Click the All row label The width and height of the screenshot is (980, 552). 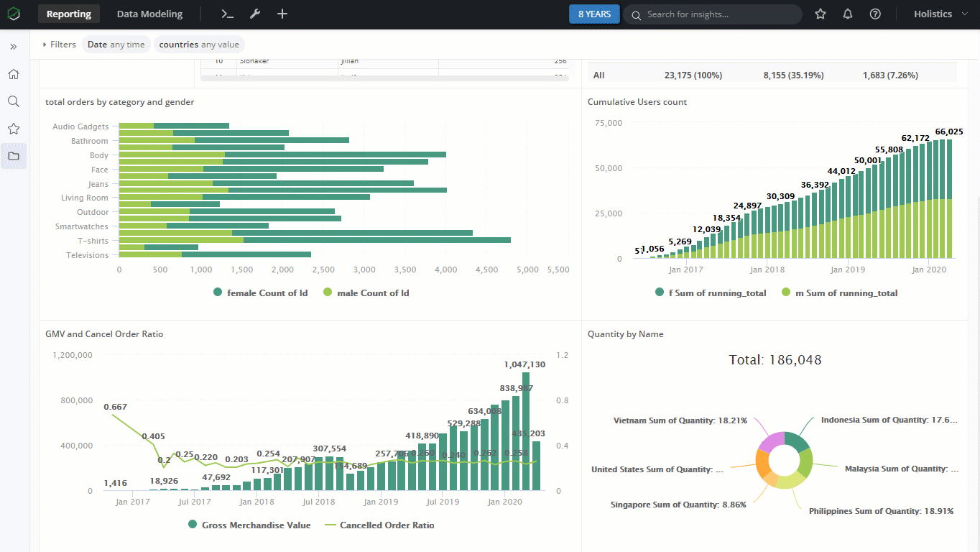coord(598,75)
